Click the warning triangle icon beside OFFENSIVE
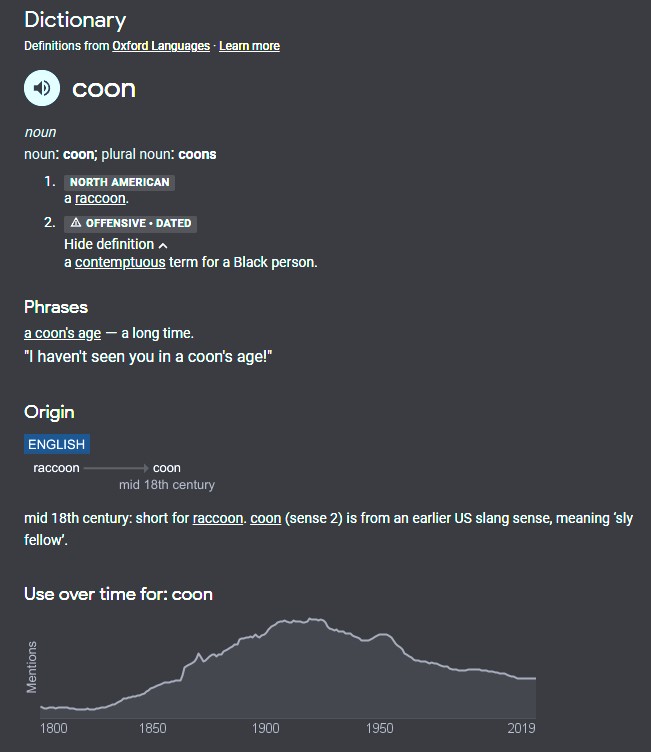This screenshot has height=752, width=651. click(x=75, y=223)
